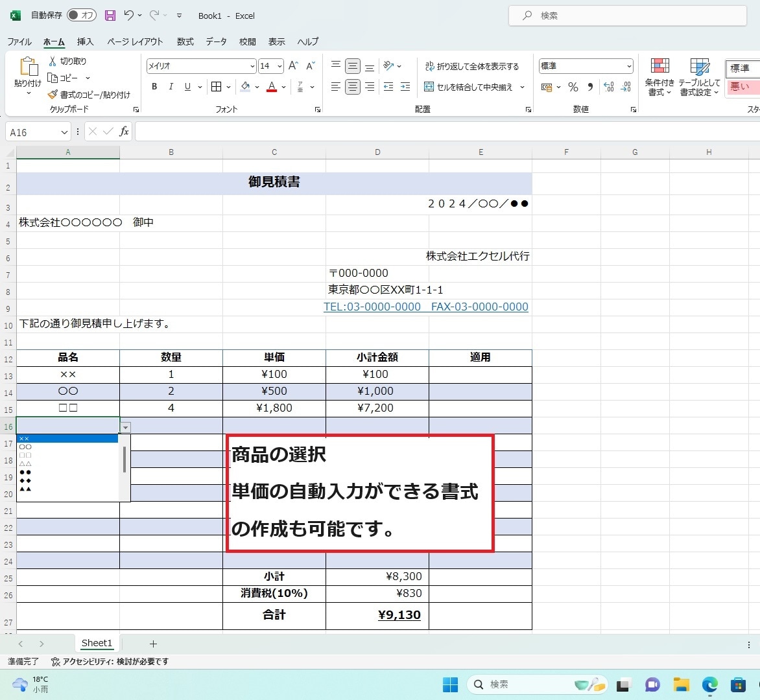Switch to Insert (挿入) tab
Viewport: 760px width, 700px height.
pos(86,41)
